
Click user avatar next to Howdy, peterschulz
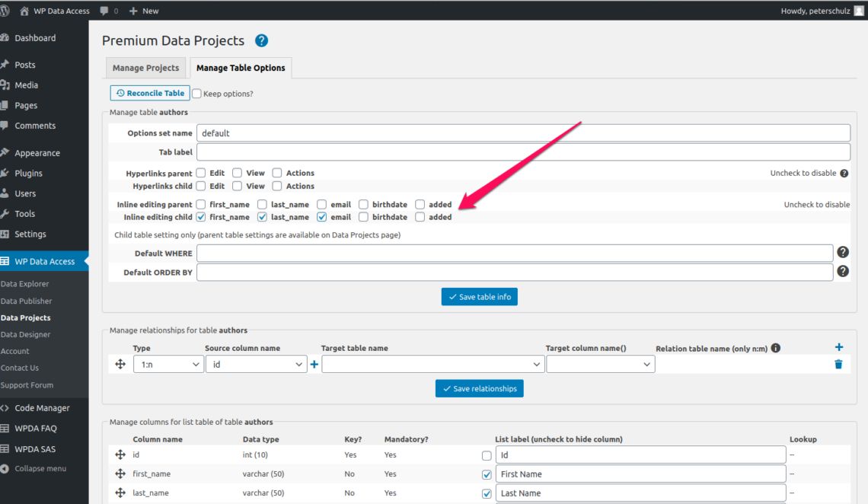[859, 11]
